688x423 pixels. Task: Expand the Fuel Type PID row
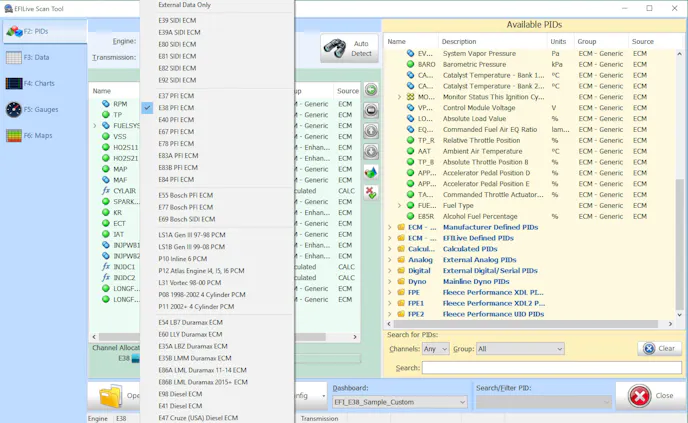[399, 206]
